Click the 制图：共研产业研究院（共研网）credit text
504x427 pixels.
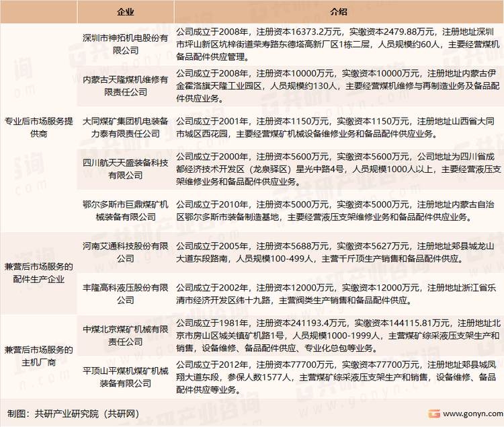(73, 414)
